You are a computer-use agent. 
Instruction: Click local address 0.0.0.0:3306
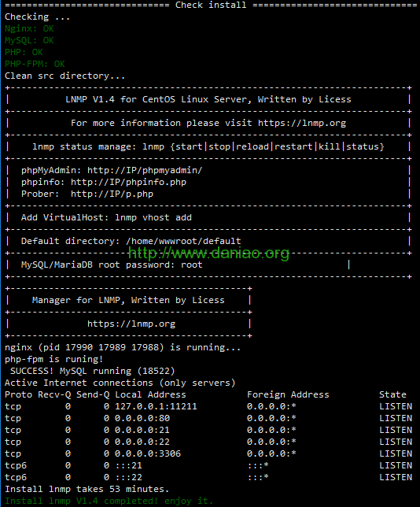[148, 453]
